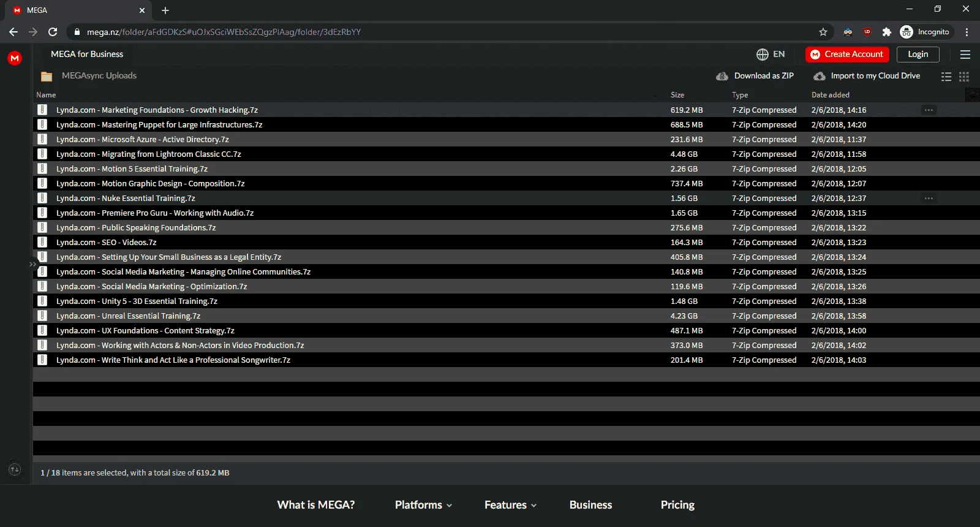The height and width of the screenshot is (527, 980).
Task: Reload the current page
Action: 53,32
